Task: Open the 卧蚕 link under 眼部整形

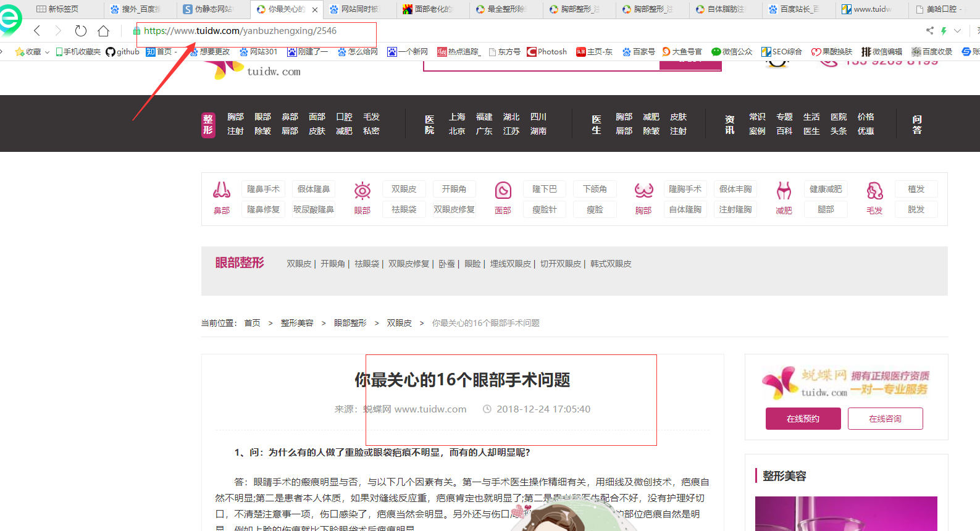Action: pos(447,264)
